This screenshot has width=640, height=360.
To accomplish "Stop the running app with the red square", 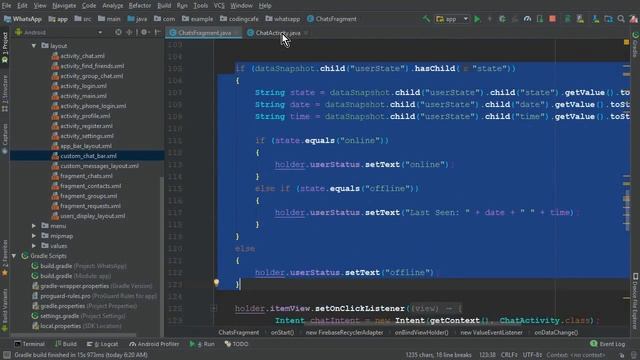I will [553, 19].
